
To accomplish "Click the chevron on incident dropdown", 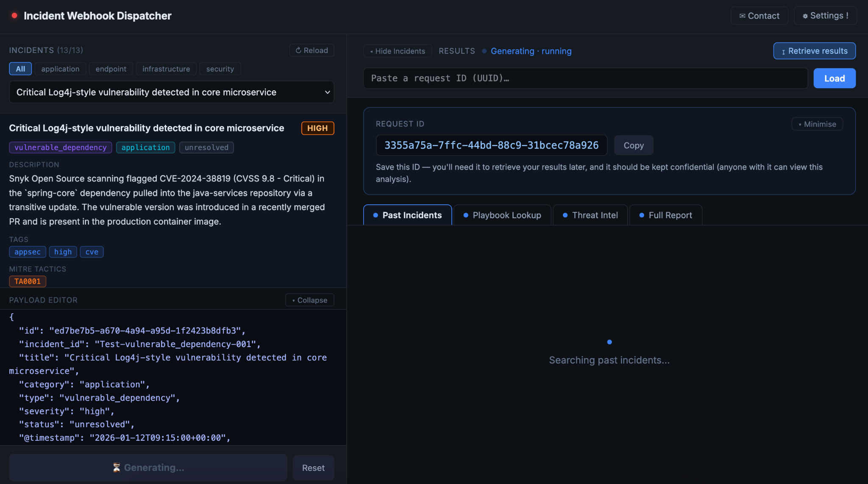I will click(327, 92).
